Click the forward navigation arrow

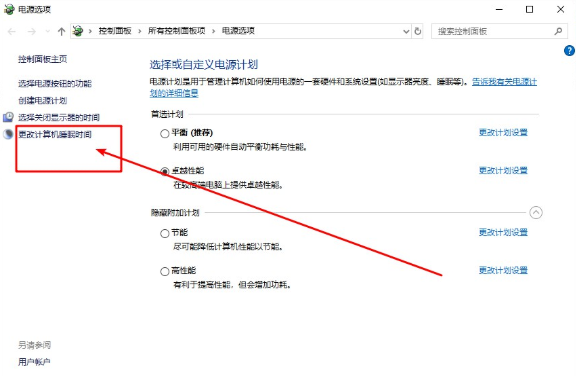coord(32,32)
